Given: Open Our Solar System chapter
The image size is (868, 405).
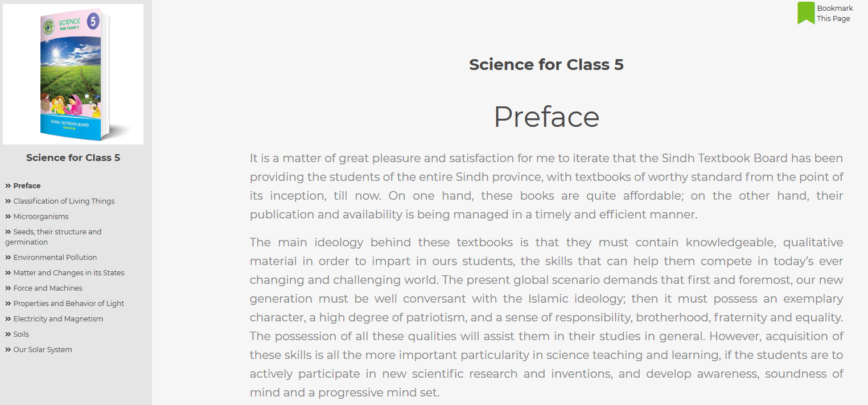Looking at the screenshot, I should [43, 349].
